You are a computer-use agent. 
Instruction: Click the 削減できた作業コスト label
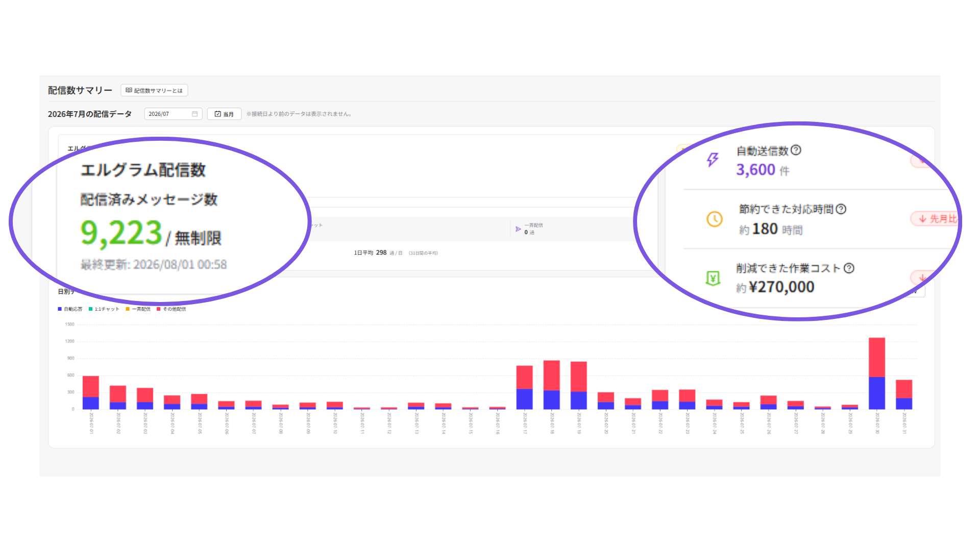tap(789, 268)
